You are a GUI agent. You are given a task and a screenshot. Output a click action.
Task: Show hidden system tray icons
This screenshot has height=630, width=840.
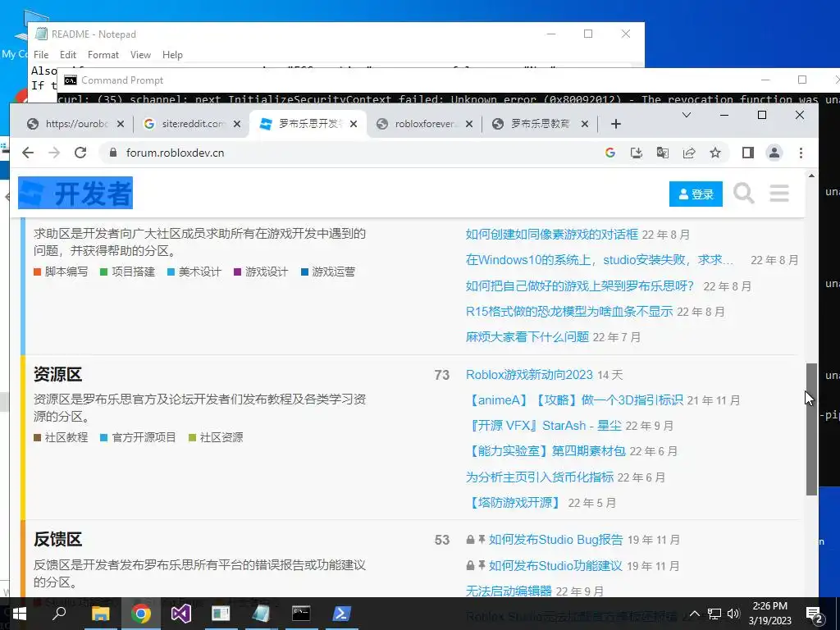695,614
